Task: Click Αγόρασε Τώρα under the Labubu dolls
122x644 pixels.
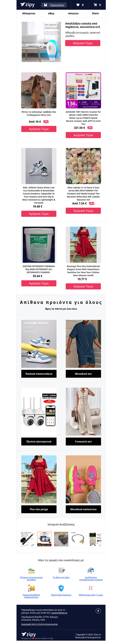Action: click(83, 211)
